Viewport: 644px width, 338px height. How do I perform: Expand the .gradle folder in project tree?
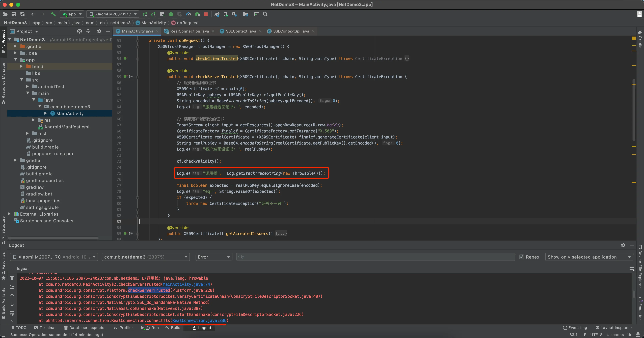(x=15, y=46)
